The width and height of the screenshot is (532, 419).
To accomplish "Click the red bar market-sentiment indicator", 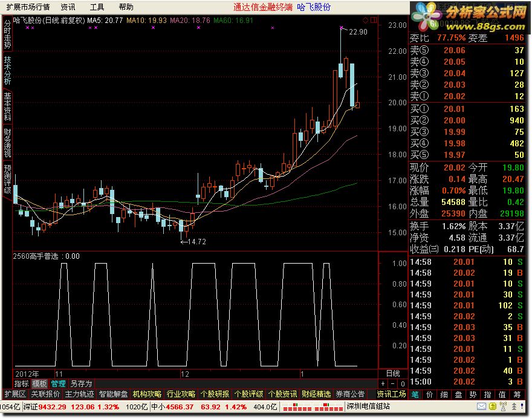I will click(313, 407).
